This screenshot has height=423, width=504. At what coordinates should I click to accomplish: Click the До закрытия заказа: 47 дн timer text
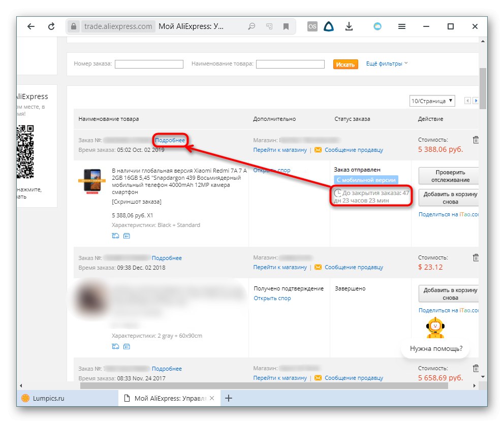pyautogui.click(x=371, y=197)
